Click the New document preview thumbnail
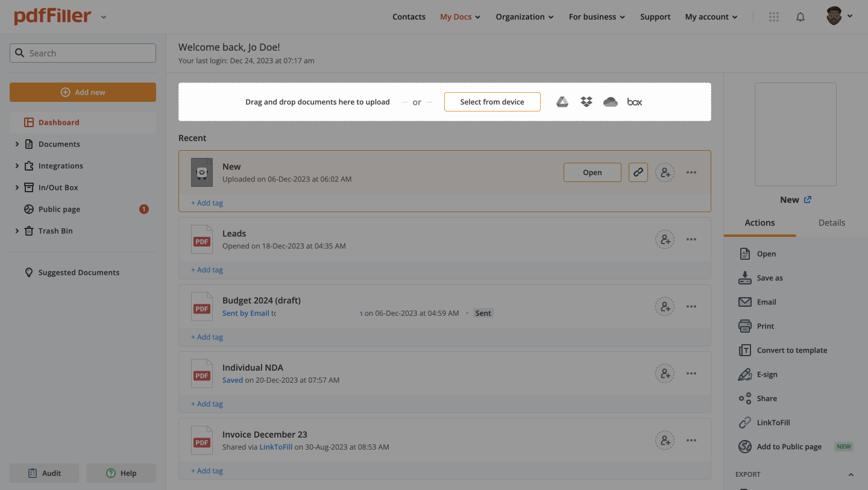 tap(795, 134)
